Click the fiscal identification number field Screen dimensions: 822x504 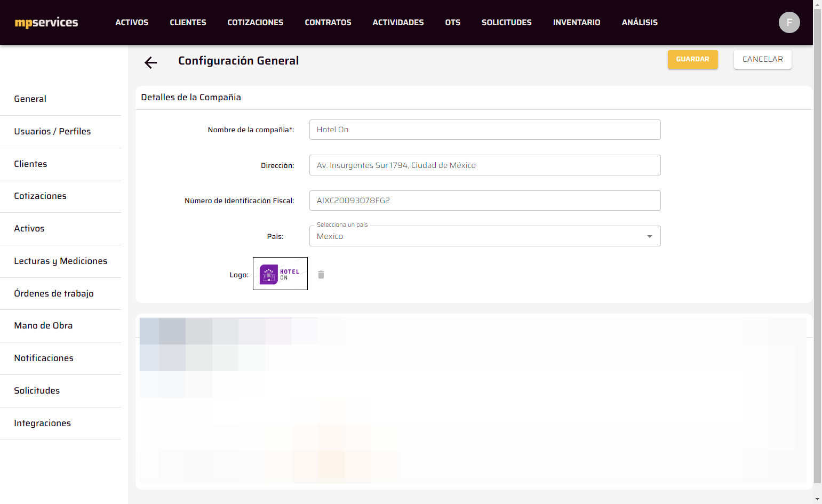click(485, 201)
